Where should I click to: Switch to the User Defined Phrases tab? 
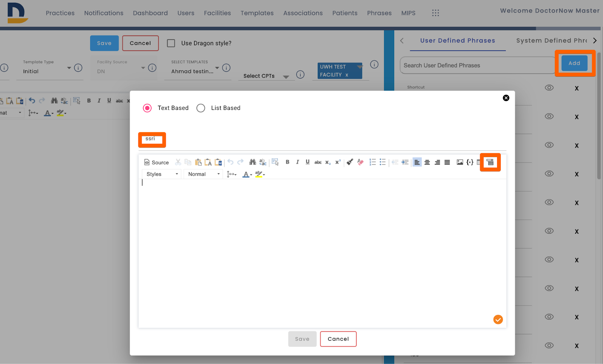pos(458,41)
